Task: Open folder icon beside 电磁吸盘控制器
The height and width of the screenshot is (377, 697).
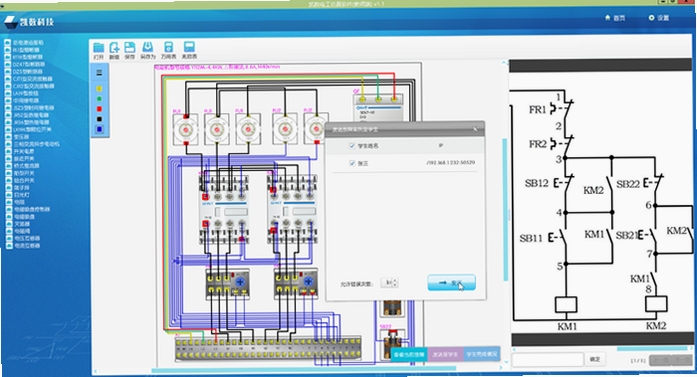Action: point(8,209)
